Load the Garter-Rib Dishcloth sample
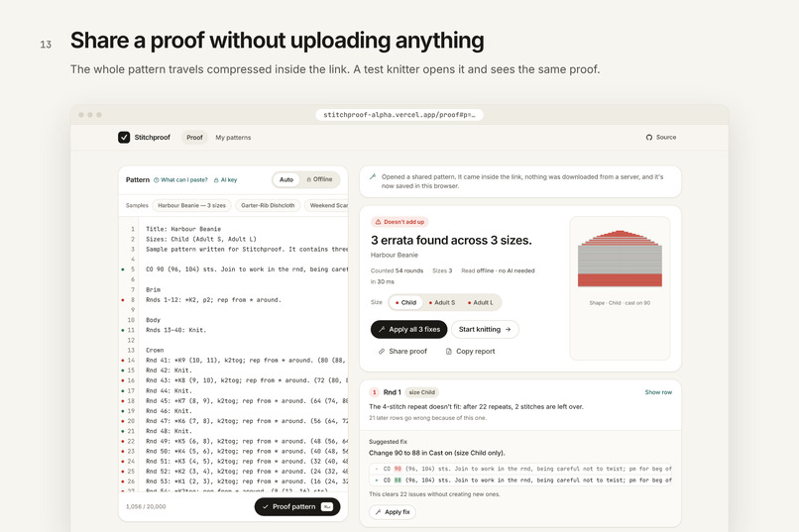This screenshot has height=532, width=799. (268, 206)
